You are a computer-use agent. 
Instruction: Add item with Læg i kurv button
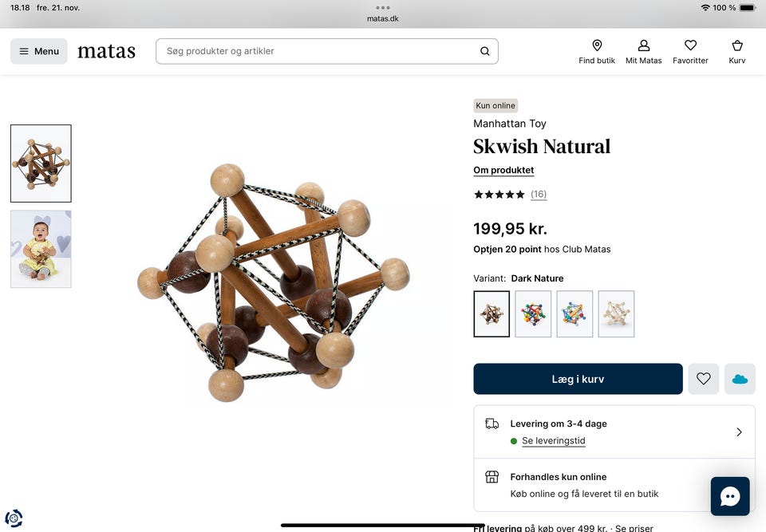578,379
